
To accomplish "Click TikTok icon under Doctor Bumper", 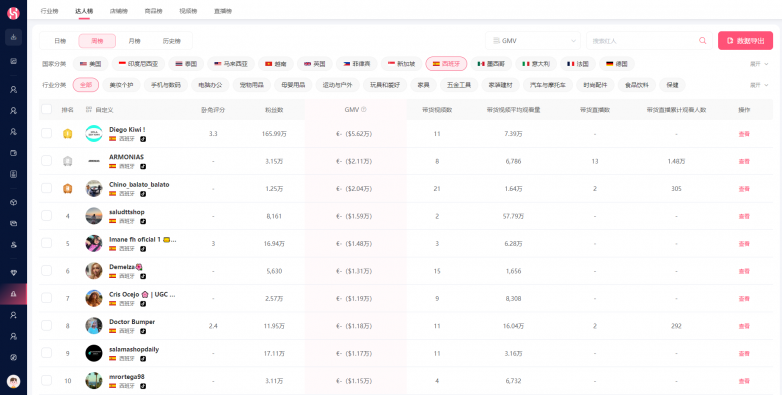I will [x=143, y=331].
